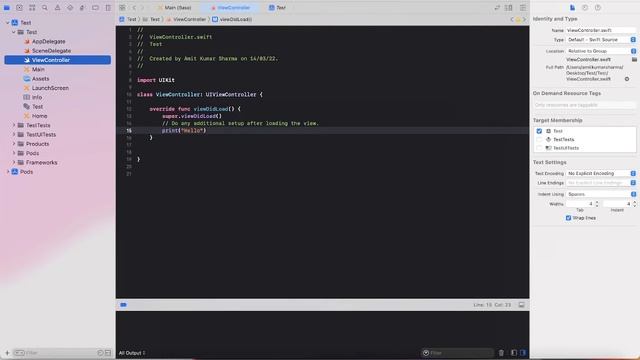
Task: Show recent files filter in navigator
Action: tap(100, 353)
